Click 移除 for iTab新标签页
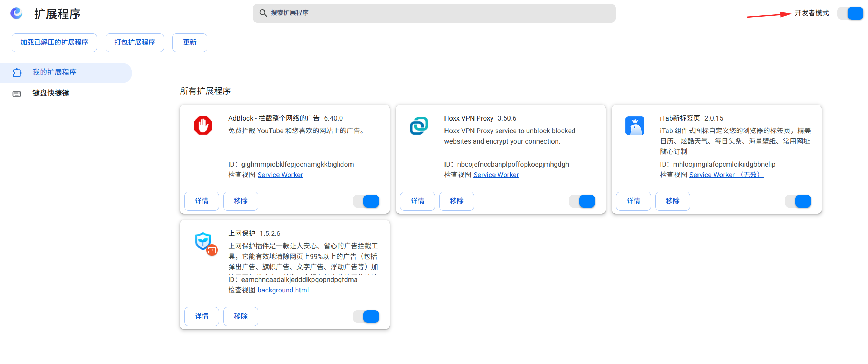The width and height of the screenshot is (868, 364). pyautogui.click(x=673, y=201)
